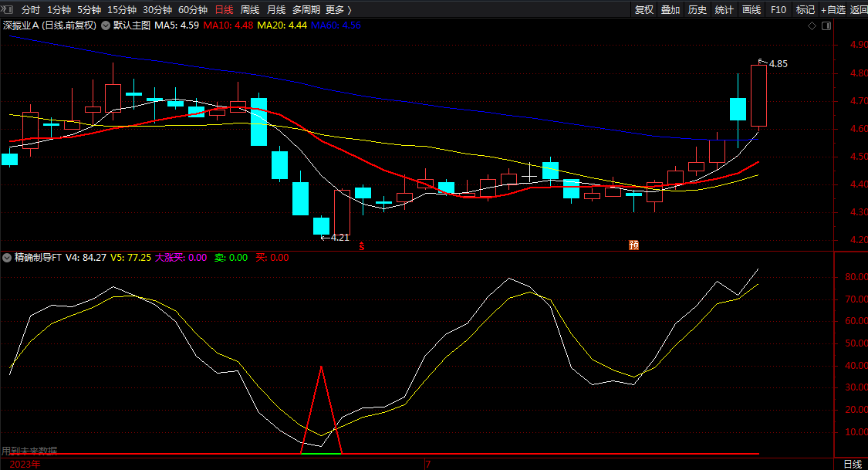Select the 15分钟 period
This screenshot has width=868, height=470.
tap(122, 10)
